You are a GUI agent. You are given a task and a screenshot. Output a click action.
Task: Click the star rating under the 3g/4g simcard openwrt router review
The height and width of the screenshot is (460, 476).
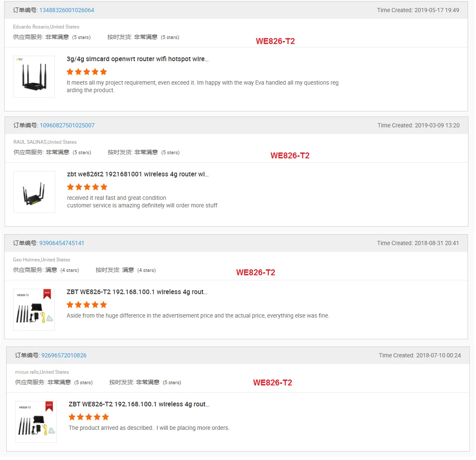(87, 72)
